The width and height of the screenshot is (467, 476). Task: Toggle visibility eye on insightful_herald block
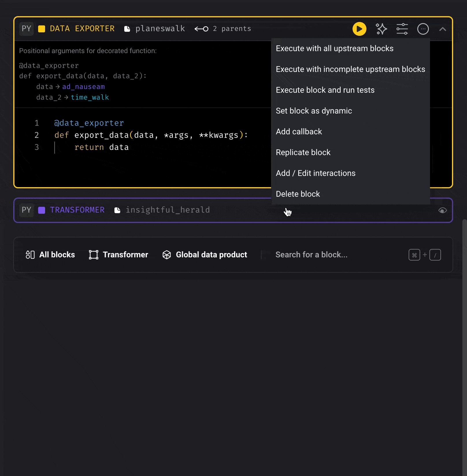[x=442, y=211]
